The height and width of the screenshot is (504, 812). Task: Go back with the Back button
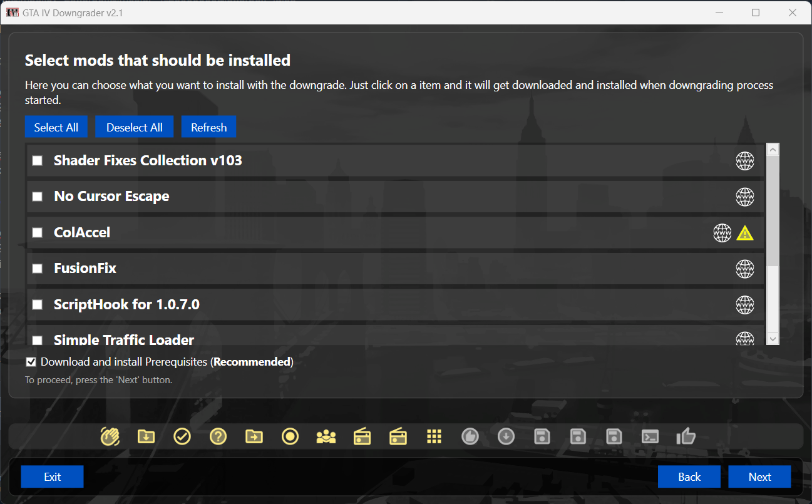(689, 477)
